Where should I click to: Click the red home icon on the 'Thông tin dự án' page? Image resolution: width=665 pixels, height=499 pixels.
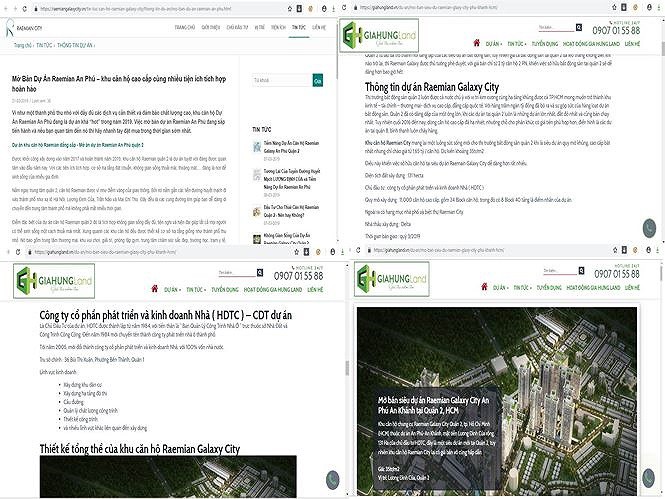tap(477, 43)
